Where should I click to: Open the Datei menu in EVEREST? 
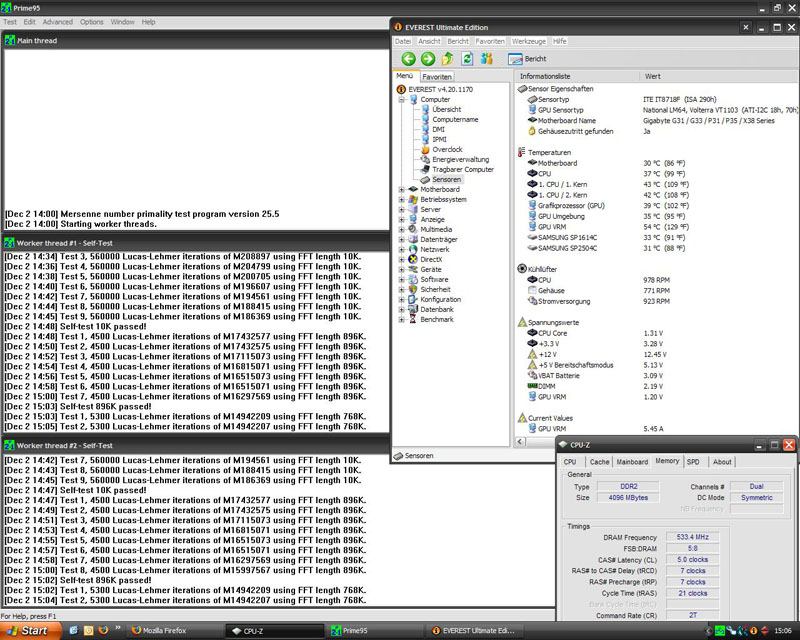[403, 41]
